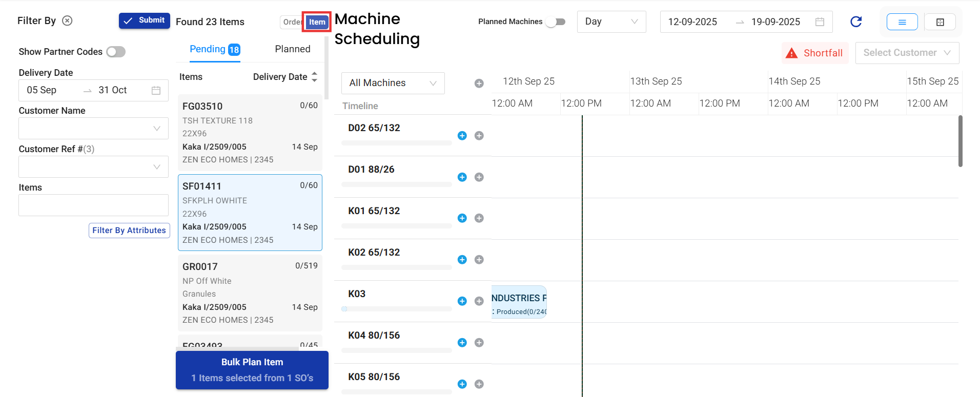Click blue plus icon on D02 65/132 row
Image resolution: width=980 pixels, height=397 pixels.
coord(462,136)
